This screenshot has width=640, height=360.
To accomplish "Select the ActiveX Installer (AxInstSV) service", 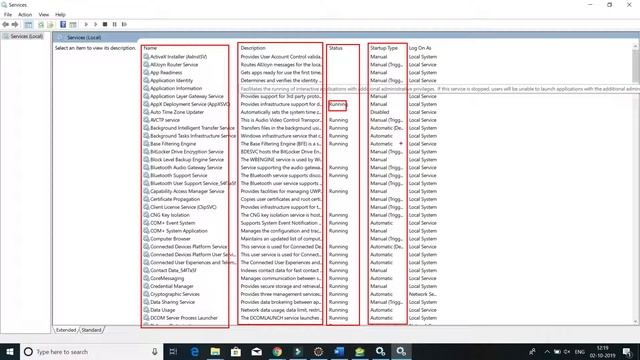I will pos(178,57).
